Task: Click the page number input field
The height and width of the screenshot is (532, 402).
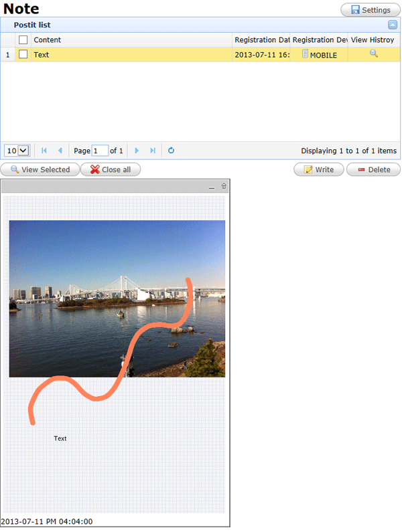Action: [100, 151]
